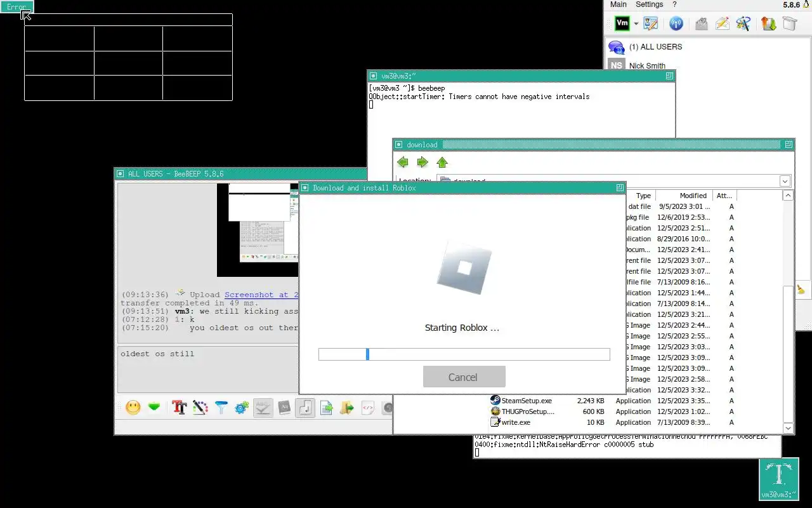This screenshot has height=508, width=812.
Task: Open the file transfers arrows icon
Action: (x=769, y=23)
